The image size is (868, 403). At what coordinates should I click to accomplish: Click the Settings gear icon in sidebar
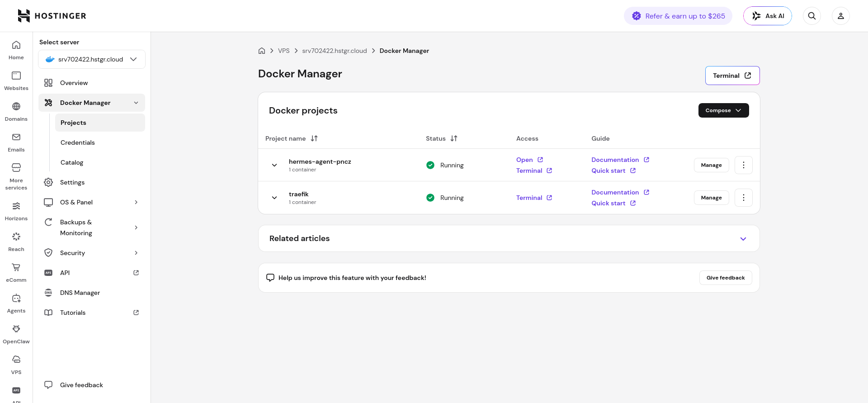pyautogui.click(x=48, y=182)
